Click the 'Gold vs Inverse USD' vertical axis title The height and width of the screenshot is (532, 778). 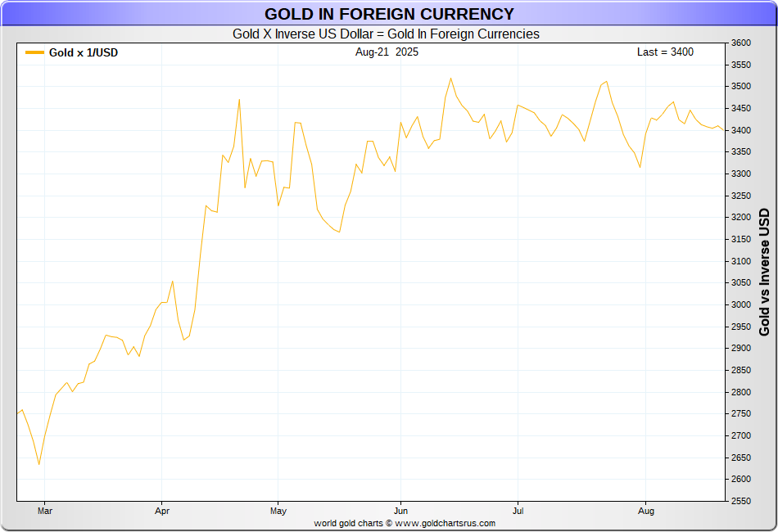pos(764,272)
